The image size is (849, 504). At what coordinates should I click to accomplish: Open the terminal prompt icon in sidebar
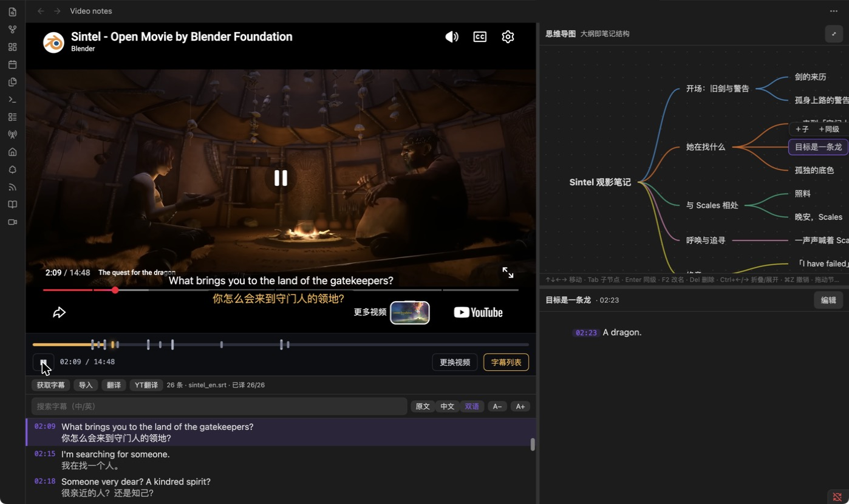[x=12, y=100]
